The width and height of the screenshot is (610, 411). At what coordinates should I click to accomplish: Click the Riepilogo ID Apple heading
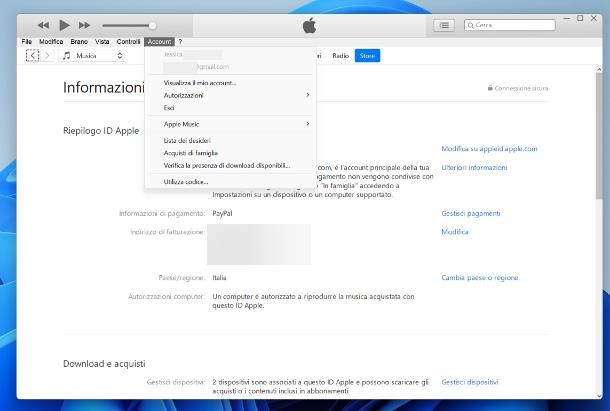pos(101,131)
